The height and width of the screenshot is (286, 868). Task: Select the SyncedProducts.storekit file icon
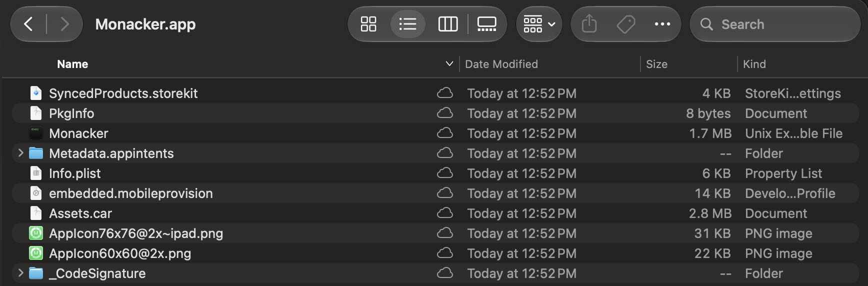[36, 93]
